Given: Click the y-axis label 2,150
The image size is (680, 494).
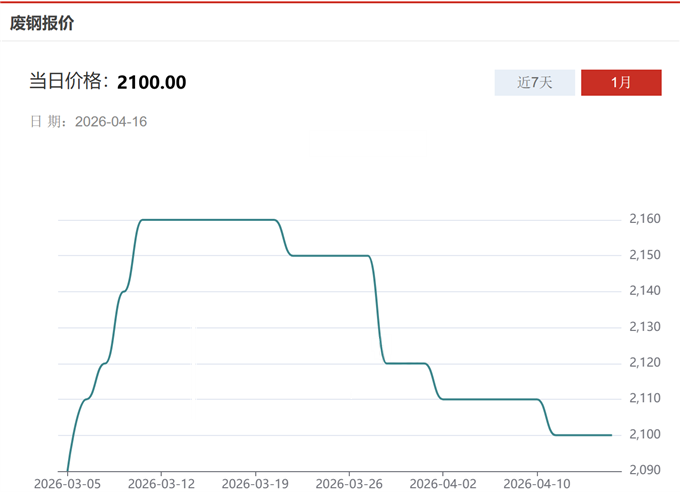Looking at the screenshot, I should [645, 256].
